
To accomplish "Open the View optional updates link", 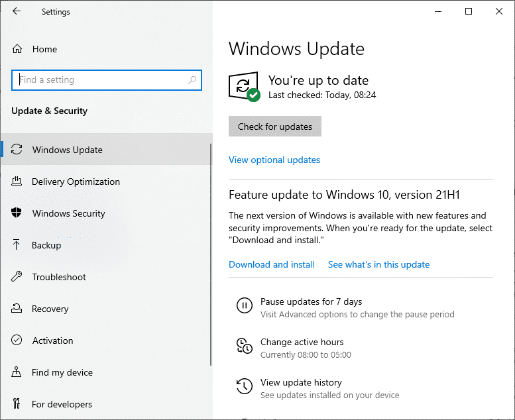I will (x=274, y=160).
